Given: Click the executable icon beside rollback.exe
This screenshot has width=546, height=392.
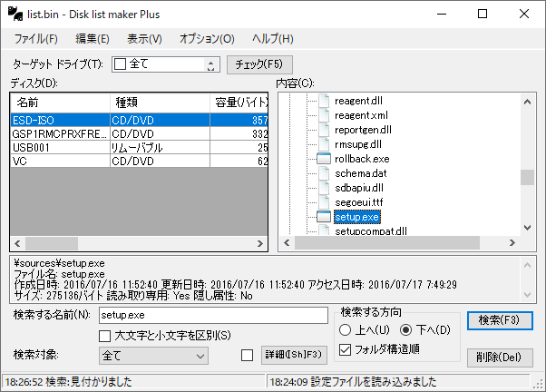Looking at the screenshot, I should point(324,159).
